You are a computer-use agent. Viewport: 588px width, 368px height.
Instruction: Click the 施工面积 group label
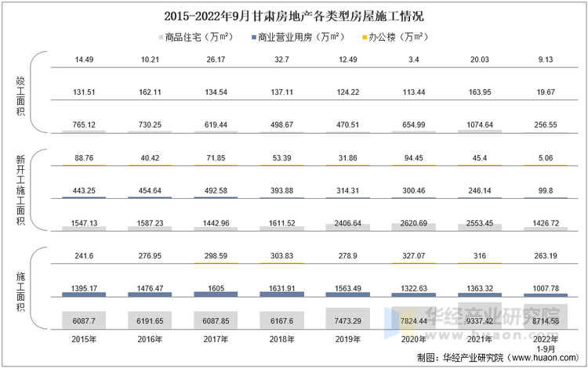(x=20, y=292)
